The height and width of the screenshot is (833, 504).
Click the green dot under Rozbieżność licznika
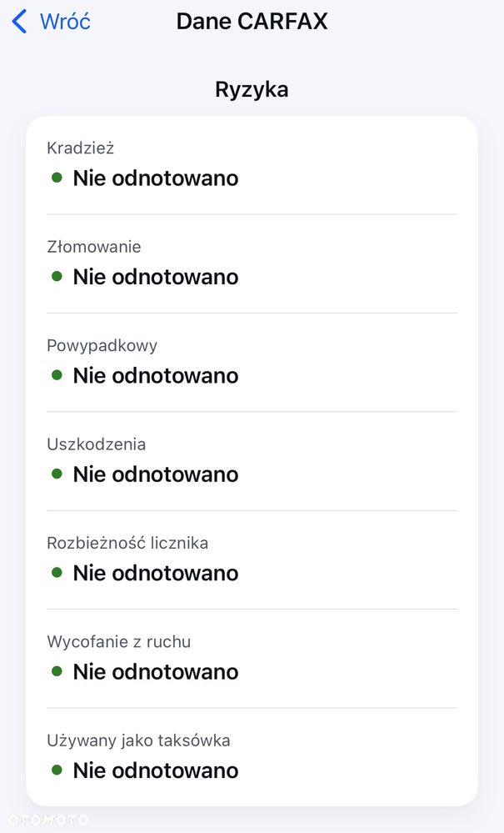tap(57, 572)
